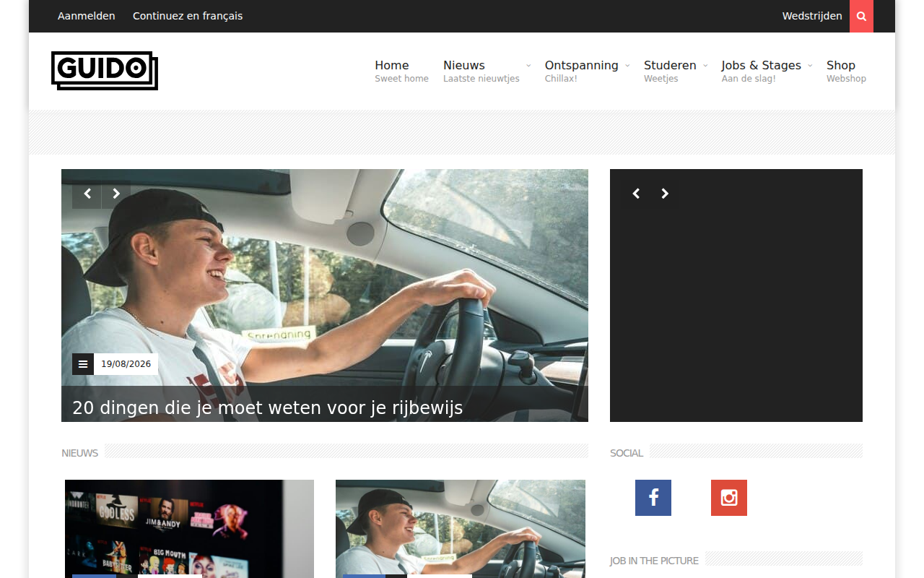Show previous item in dark sidebar slider

636,194
